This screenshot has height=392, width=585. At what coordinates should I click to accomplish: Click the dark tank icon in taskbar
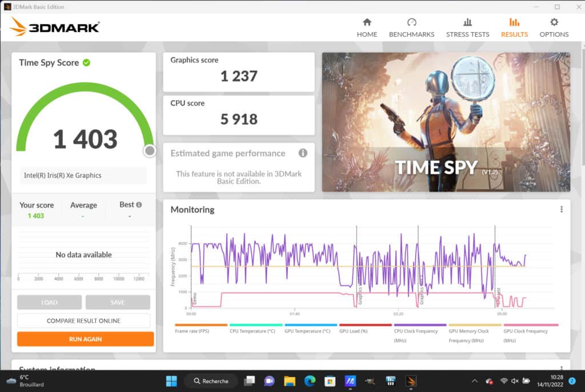point(370,381)
